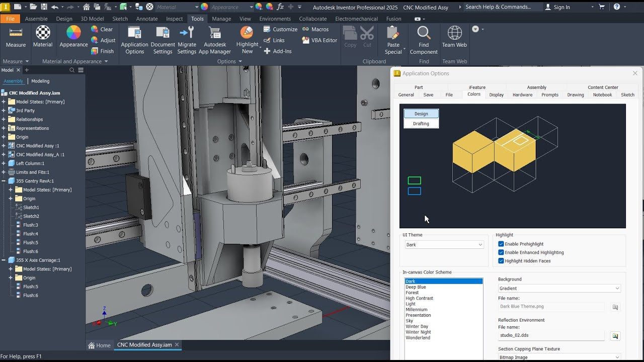Image resolution: width=644 pixels, height=362 pixels.
Task: Click the Find Component button
Action: click(424, 40)
